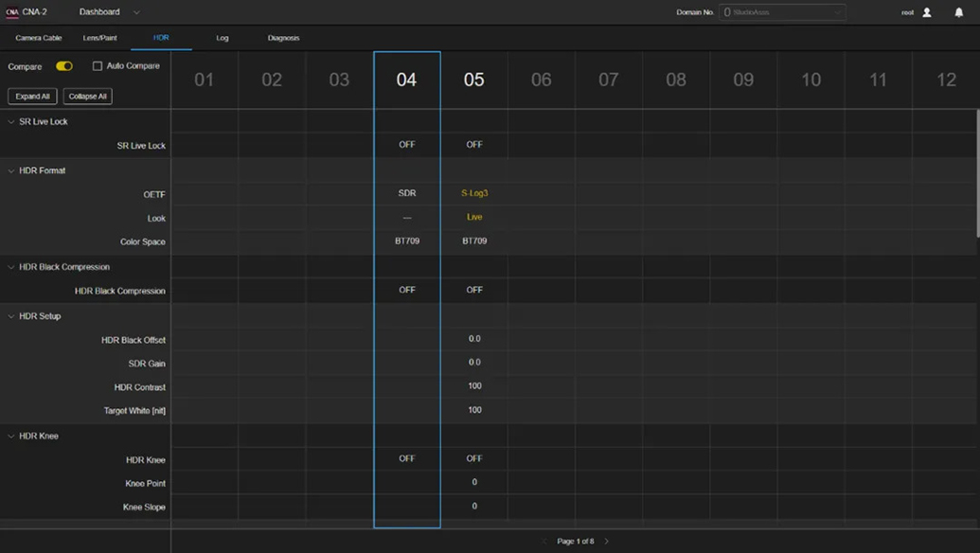Click the OETF row label

point(154,194)
